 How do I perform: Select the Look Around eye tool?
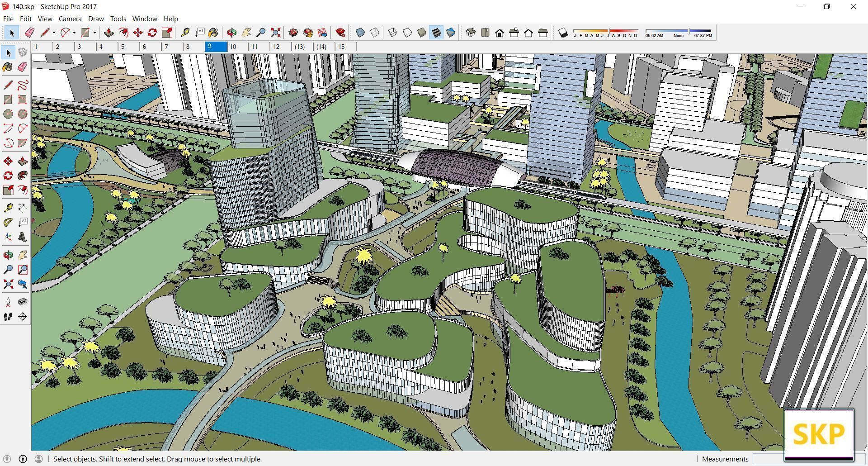pyautogui.click(x=23, y=302)
